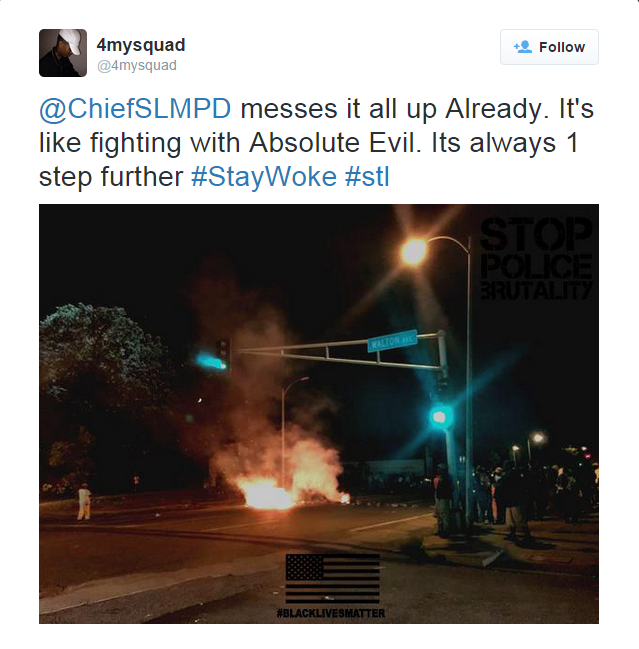Select the #BLACKLIVESMATTER caption in the photo
Viewport: 639px width, 649px height.
331,613
